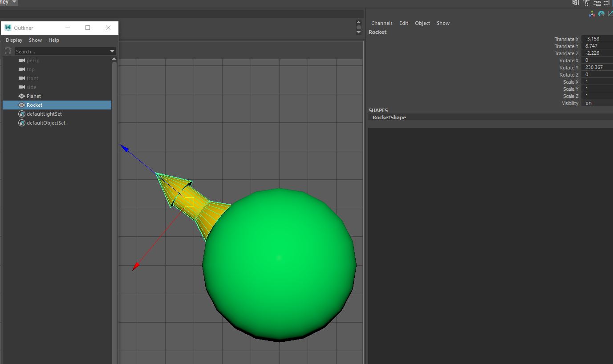Viewport: 613px width, 364px height.
Task: Select the Planet transform node icon
Action: click(x=21, y=96)
